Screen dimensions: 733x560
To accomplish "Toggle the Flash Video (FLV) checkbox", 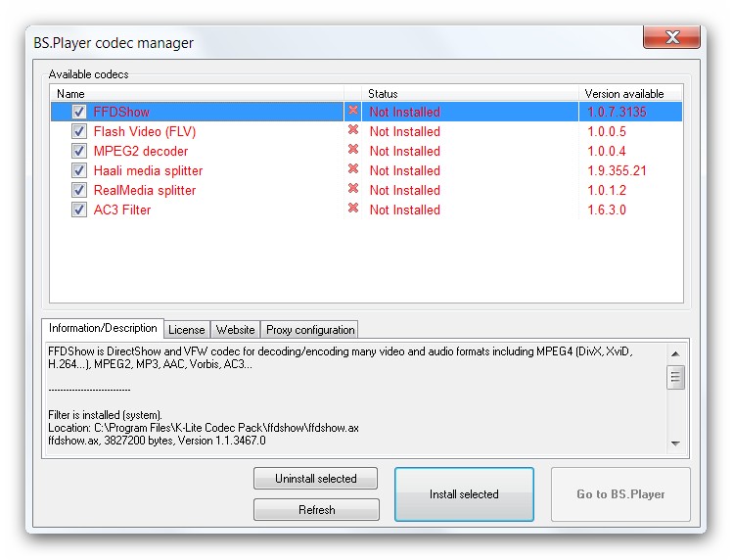I will tap(79, 131).
